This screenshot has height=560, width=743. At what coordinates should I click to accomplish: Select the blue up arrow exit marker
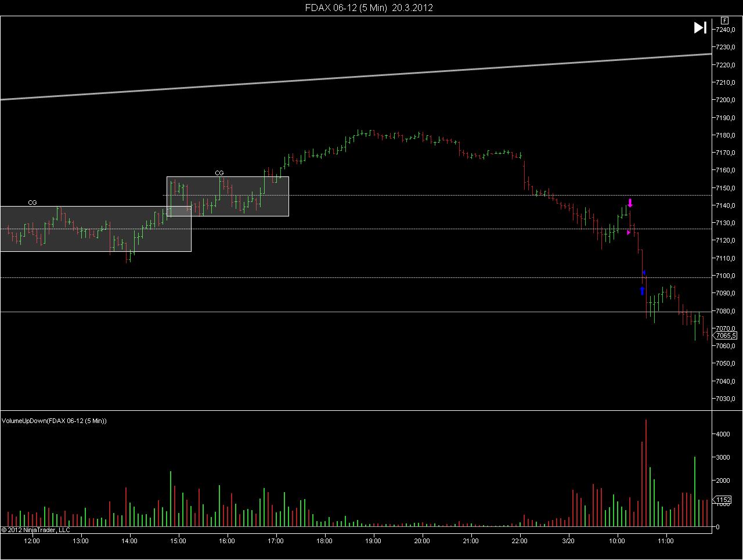pyautogui.click(x=642, y=291)
